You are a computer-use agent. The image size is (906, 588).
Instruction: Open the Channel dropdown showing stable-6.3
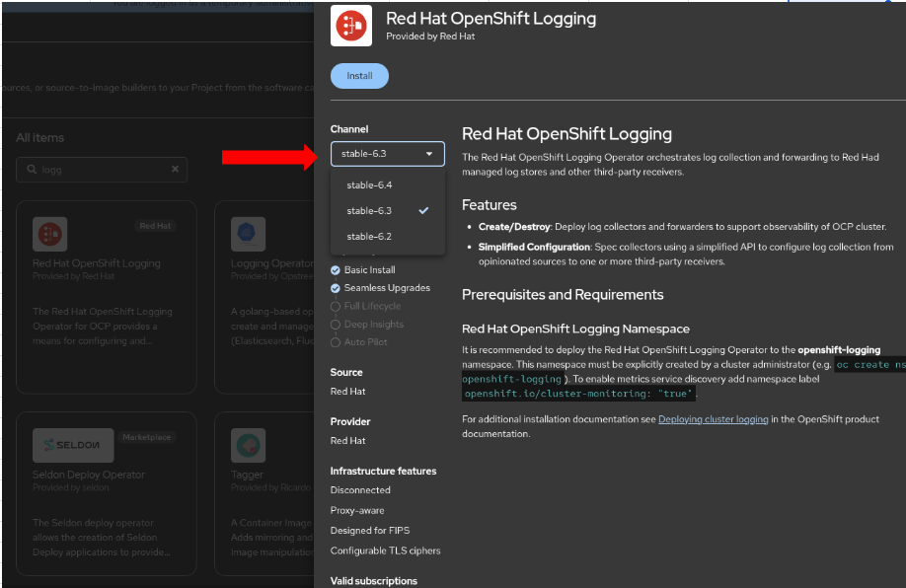(387, 154)
